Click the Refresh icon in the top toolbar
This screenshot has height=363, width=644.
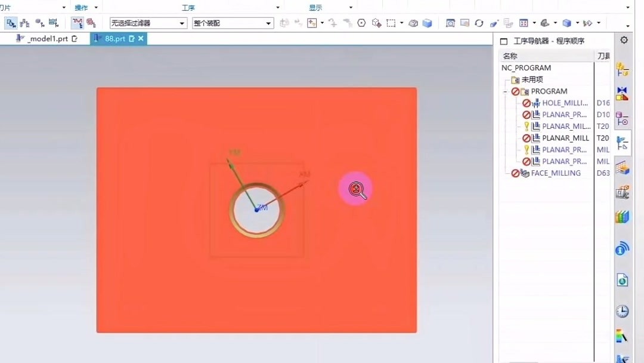point(479,23)
